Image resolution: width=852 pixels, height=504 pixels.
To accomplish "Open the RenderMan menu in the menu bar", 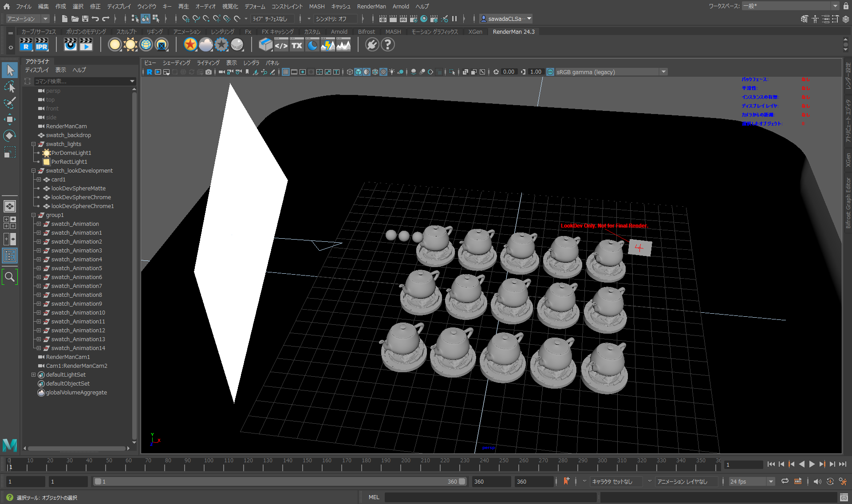I will [371, 6].
